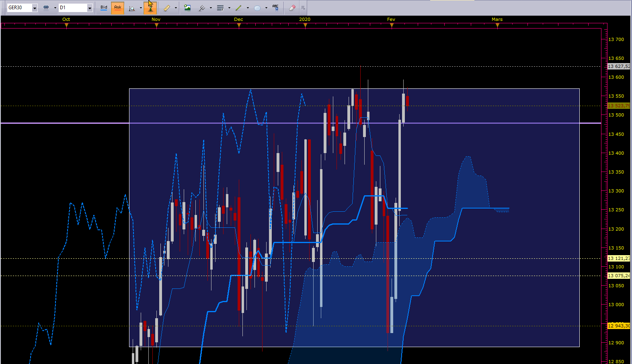
Task: Click the 13 000 price axis label
Action: pyautogui.click(x=616, y=305)
